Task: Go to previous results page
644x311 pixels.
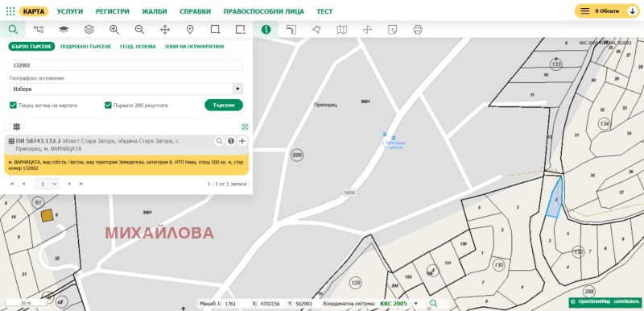Action: tap(23, 184)
